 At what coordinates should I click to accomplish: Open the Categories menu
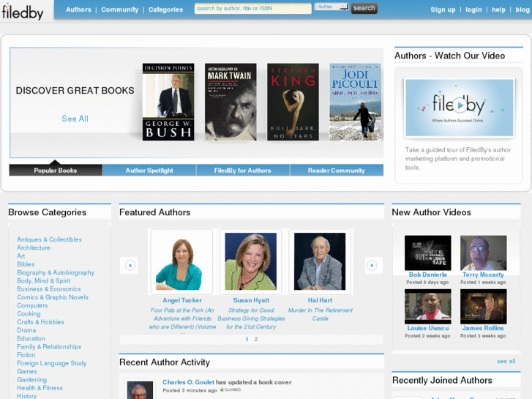[x=165, y=10]
